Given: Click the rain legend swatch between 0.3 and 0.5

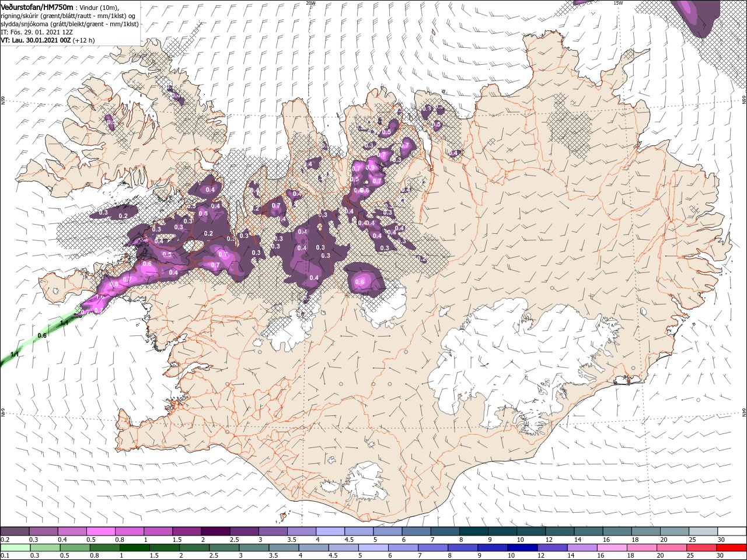Looking at the screenshot, I should click(x=45, y=548).
